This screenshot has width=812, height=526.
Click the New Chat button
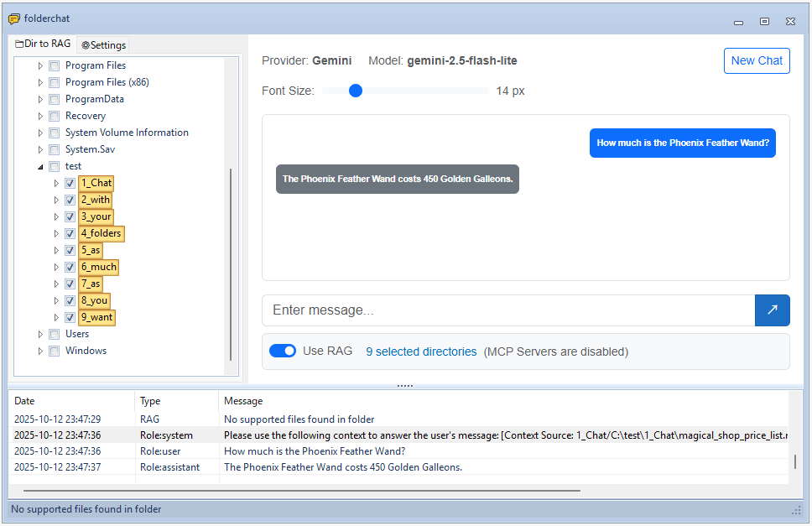757,60
